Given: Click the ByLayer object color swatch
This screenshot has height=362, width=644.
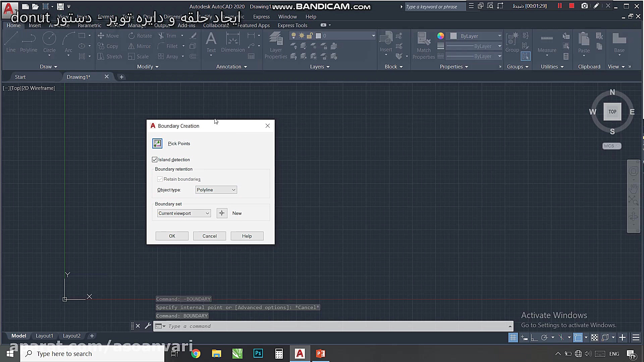Looking at the screenshot, I should tap(453, 36).
